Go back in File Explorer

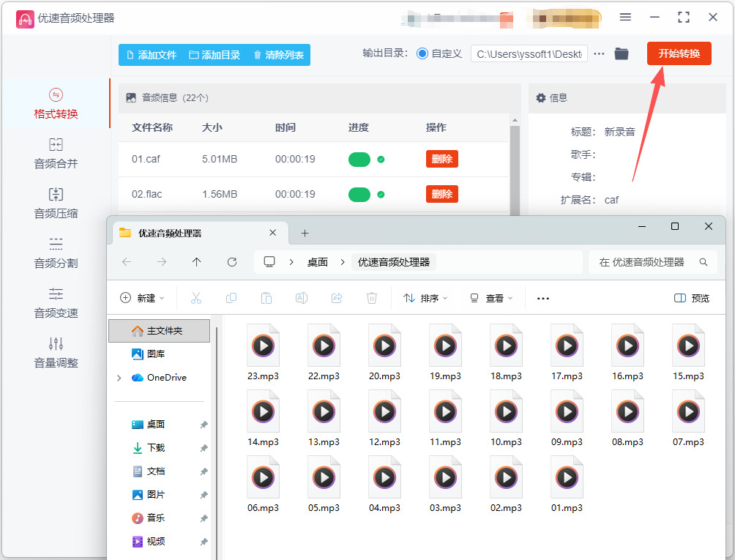click(x=127, y=262)
